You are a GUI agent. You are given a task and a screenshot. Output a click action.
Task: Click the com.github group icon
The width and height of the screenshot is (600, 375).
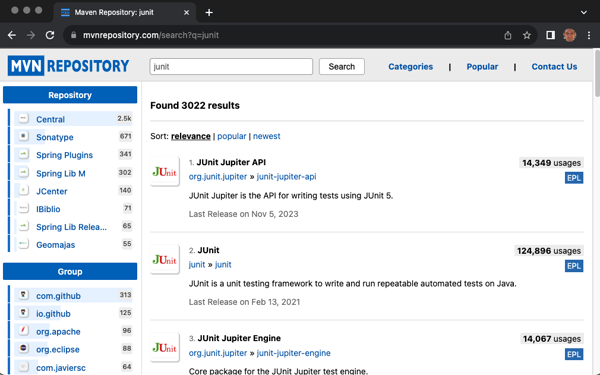pyautogui.click(x=24, y=295)
